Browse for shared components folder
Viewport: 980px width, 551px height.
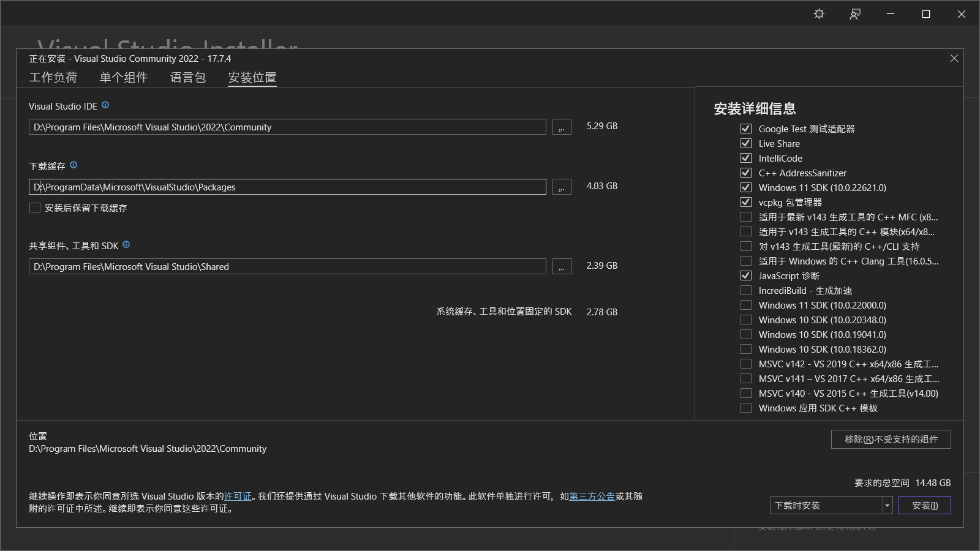562,266
